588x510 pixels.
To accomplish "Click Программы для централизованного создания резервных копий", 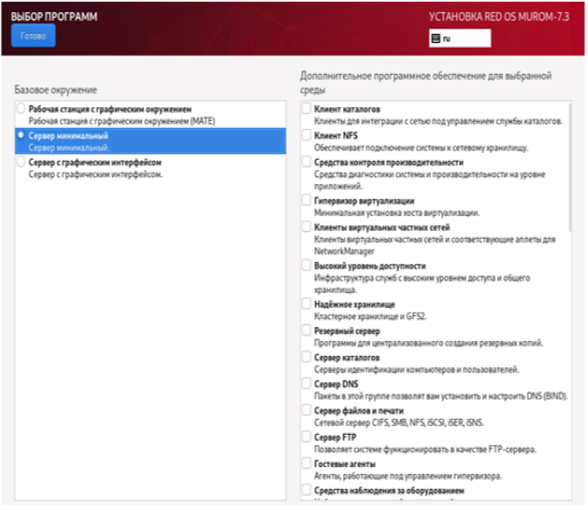I will coord(428,343).
